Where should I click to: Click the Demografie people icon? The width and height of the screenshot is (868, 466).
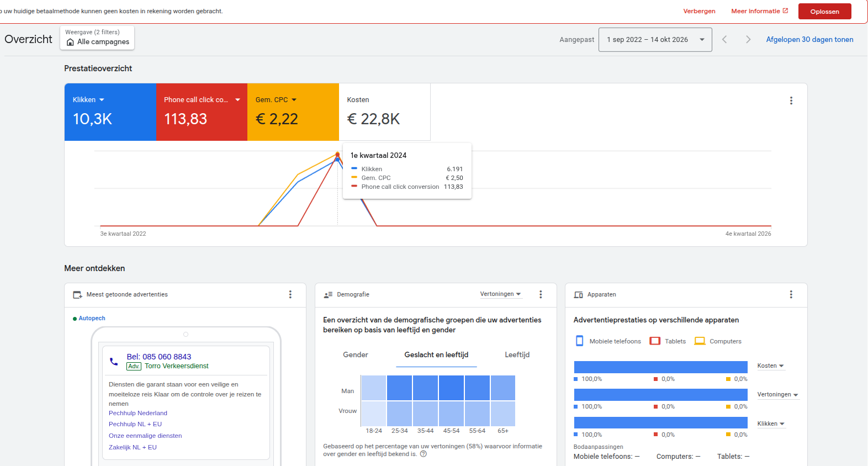tap(328, 295)
